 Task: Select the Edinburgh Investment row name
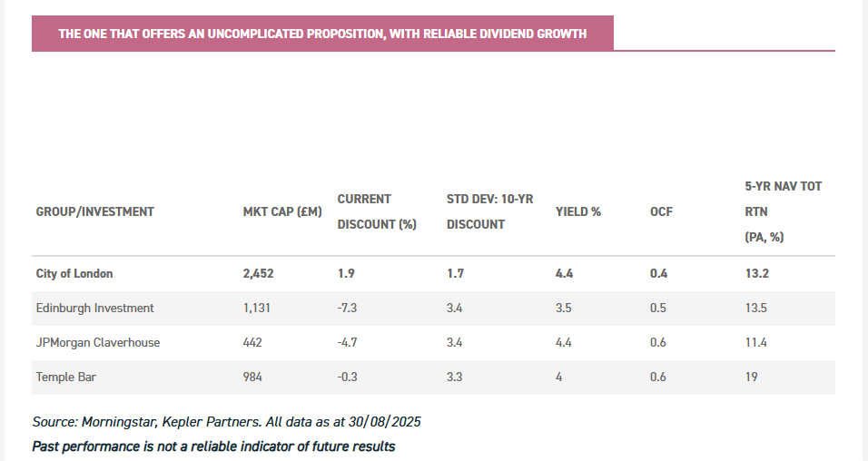coord(95,308)
